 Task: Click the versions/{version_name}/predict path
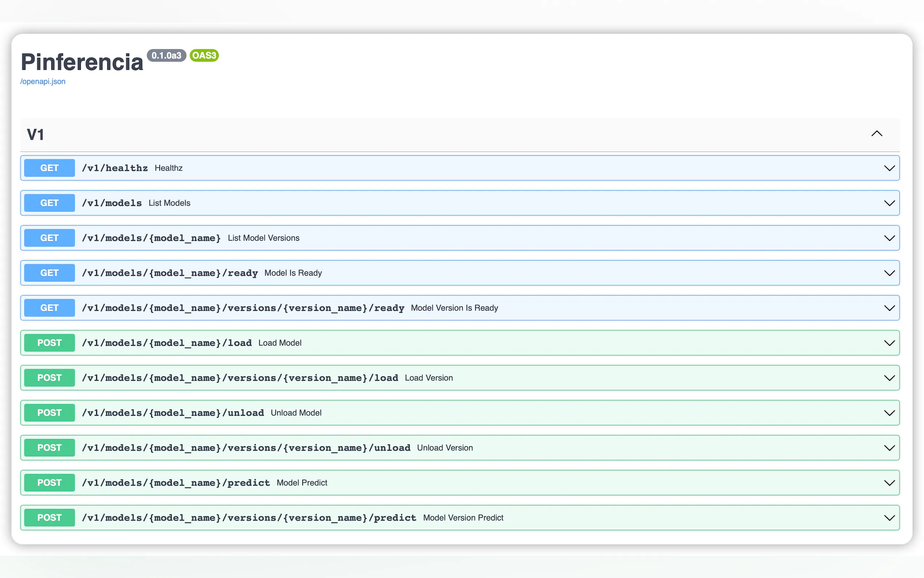click(x=249, y=518)
